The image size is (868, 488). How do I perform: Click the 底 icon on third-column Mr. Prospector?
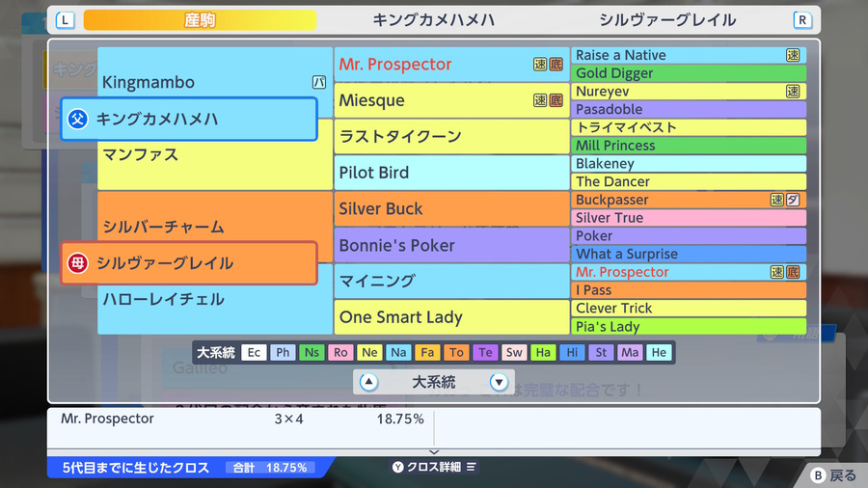(x=793, y=272)
